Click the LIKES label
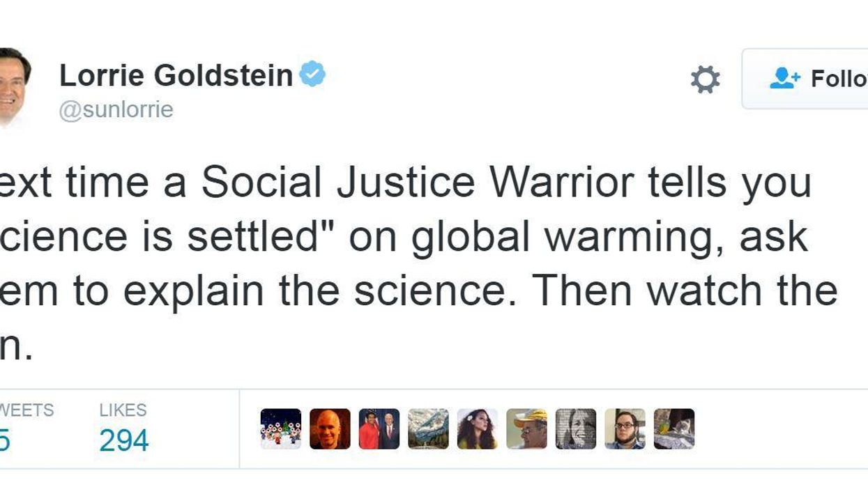 pos(123,410)
